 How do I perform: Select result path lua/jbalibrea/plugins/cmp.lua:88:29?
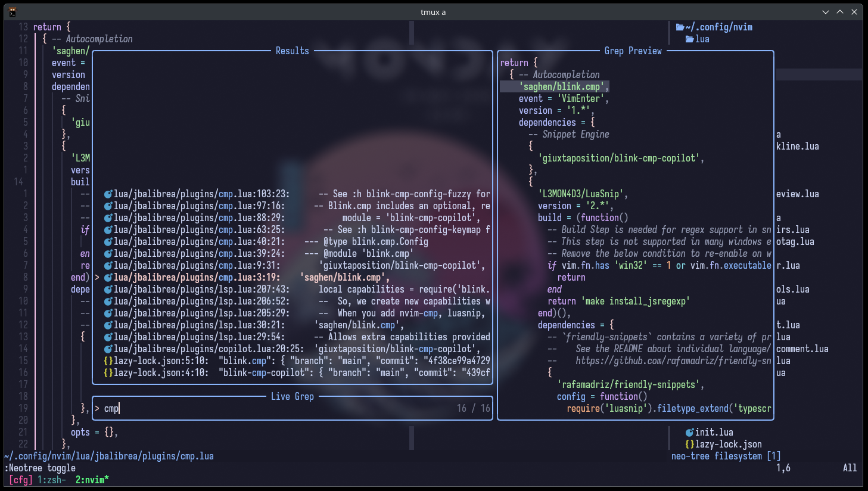(199, 218)
